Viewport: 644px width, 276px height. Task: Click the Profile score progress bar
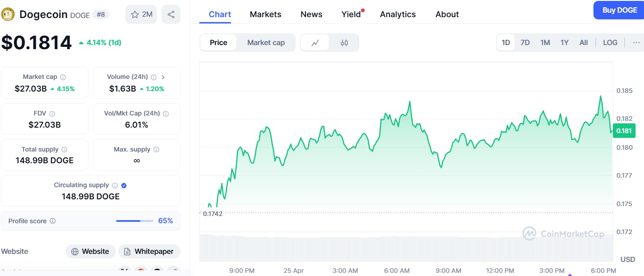(134, 221)
